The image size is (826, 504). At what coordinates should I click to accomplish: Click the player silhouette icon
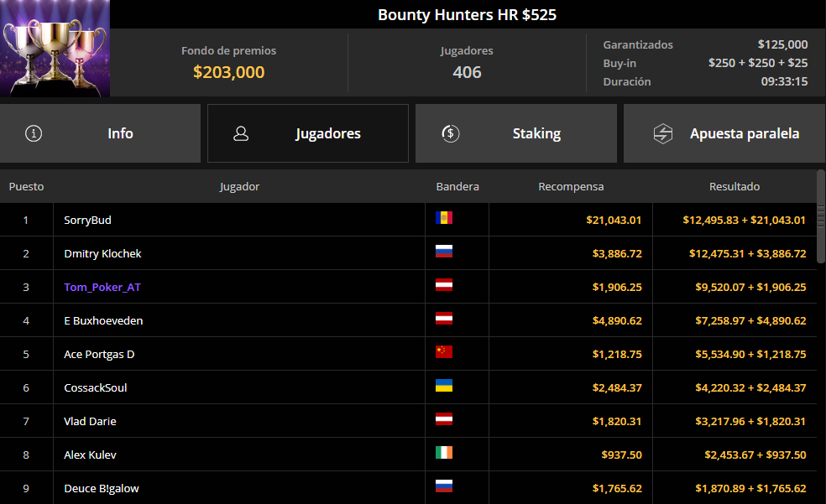coord(241,133)
